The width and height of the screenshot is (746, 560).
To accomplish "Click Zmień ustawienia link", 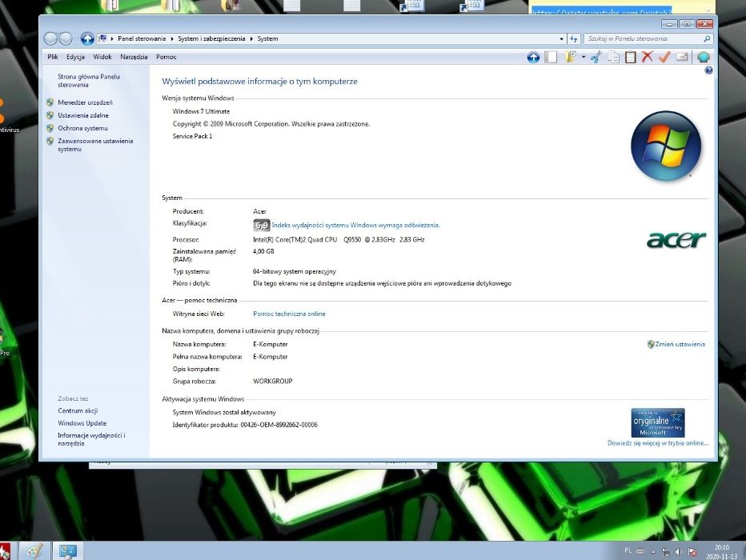I will coord(680,344).
